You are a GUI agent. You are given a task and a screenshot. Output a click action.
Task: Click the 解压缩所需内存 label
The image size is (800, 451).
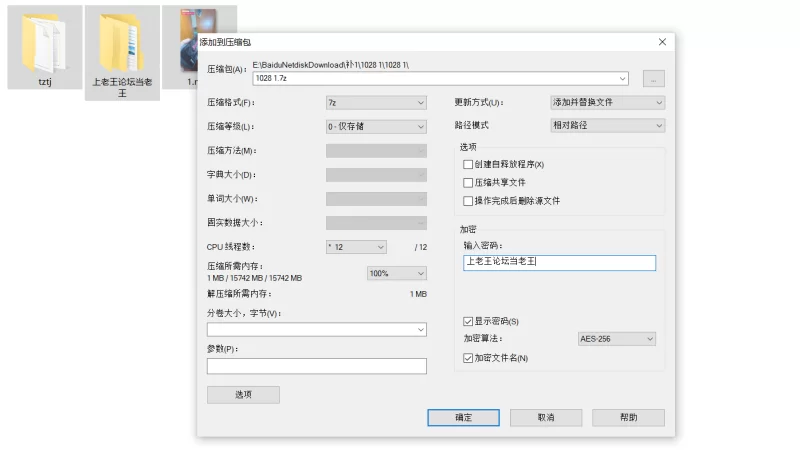pos(239,294)
